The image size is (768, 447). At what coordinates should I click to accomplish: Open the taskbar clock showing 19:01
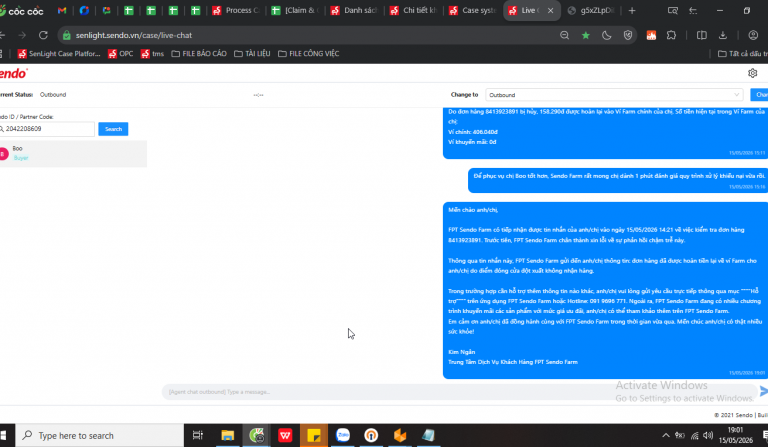[x=735, y=435]
